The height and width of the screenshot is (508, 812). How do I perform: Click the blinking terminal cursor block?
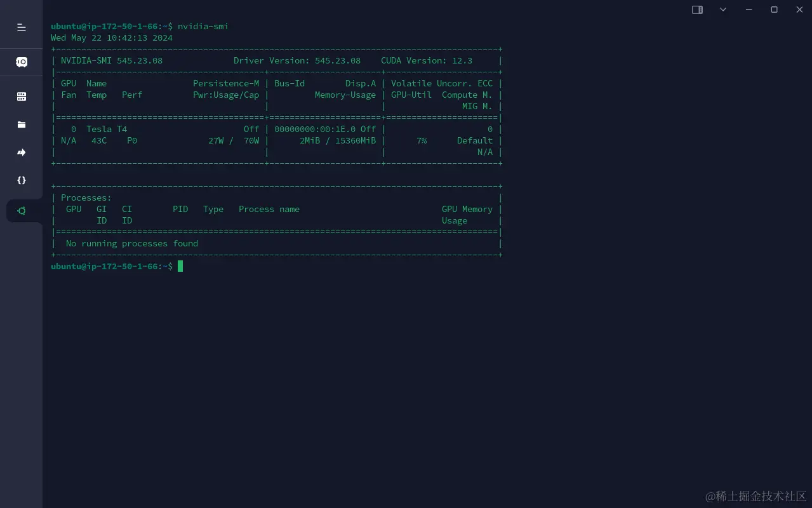(x=181, y=266)
